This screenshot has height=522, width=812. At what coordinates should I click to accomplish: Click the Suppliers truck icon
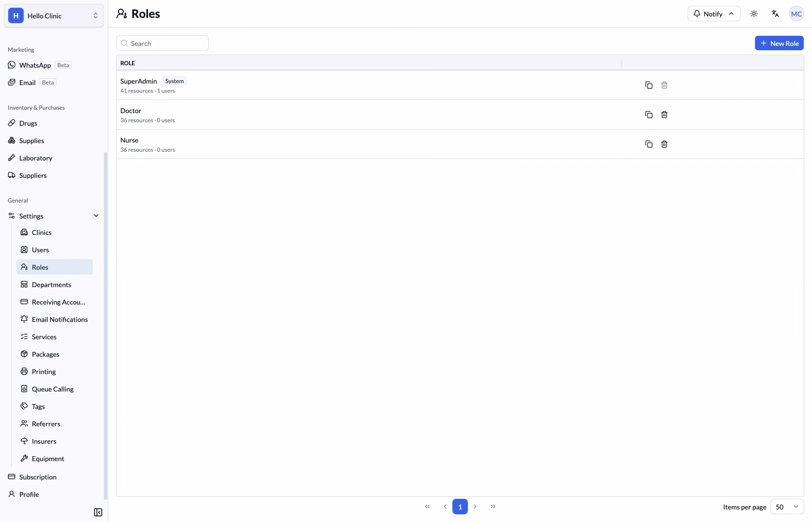(12, 175)
